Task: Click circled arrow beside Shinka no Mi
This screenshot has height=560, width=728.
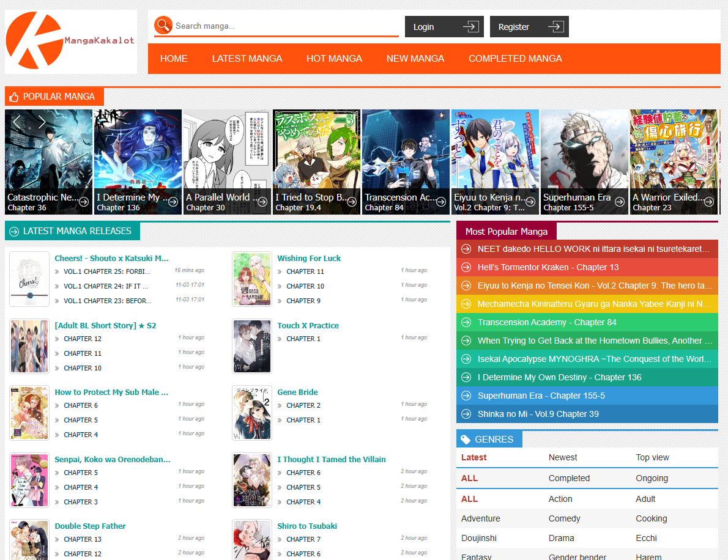Action: (466, 414)
